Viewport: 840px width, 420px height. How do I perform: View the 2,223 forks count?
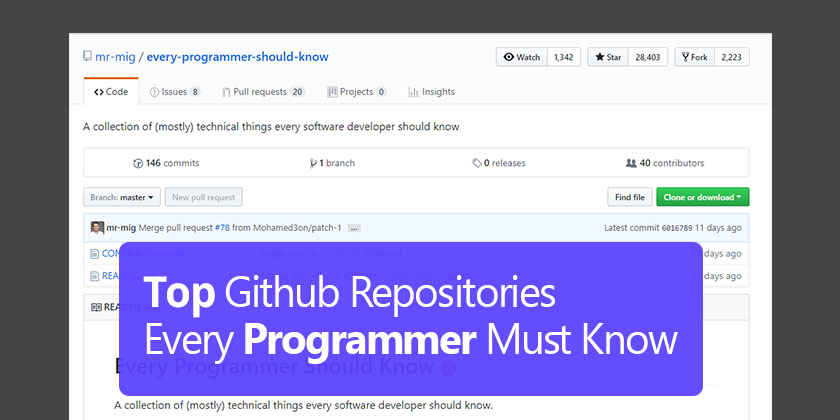point(731,57)
